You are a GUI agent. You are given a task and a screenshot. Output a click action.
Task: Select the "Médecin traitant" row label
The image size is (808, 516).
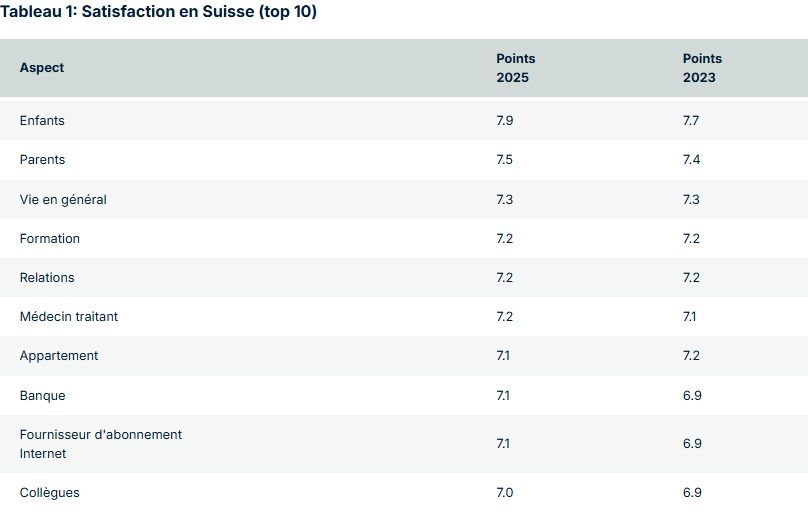[69, 317]
